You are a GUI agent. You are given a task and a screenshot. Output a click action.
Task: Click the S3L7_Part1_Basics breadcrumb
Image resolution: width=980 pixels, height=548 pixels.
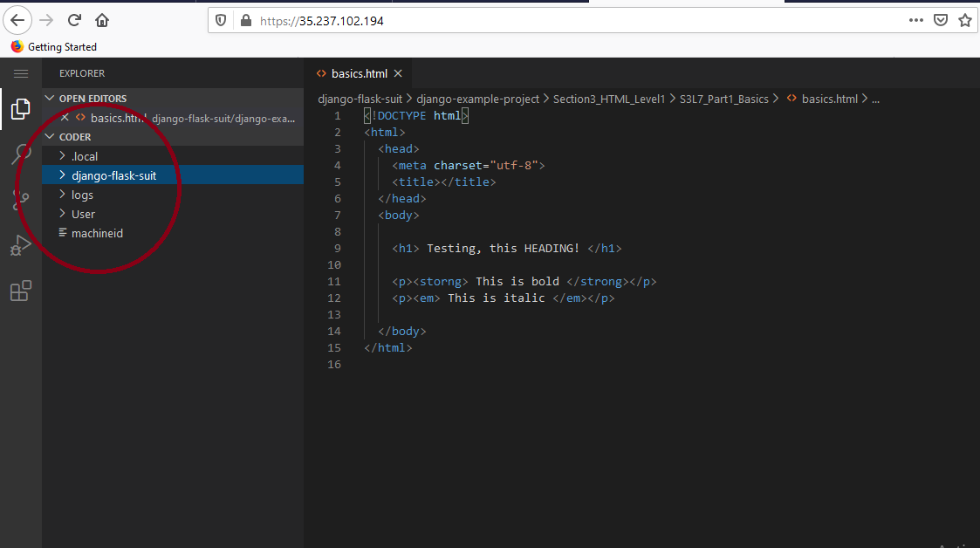tap(723, 99)
